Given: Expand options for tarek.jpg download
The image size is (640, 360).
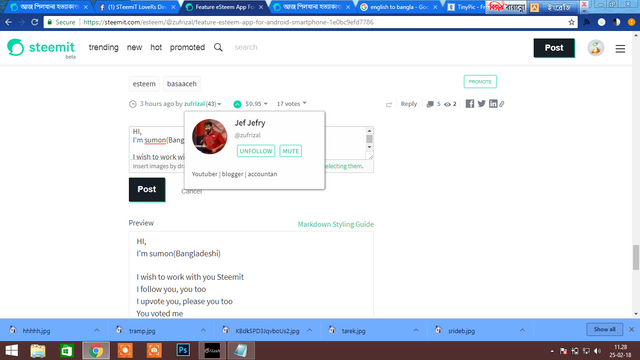Looking at the screenshot, I should click(x=416, y=330).
